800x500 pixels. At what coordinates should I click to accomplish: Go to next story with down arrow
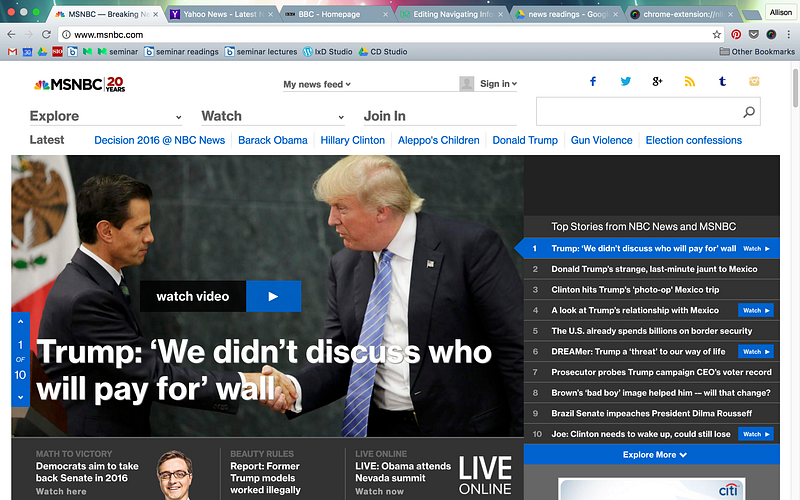pyautogui.click(x=20, y=397)
